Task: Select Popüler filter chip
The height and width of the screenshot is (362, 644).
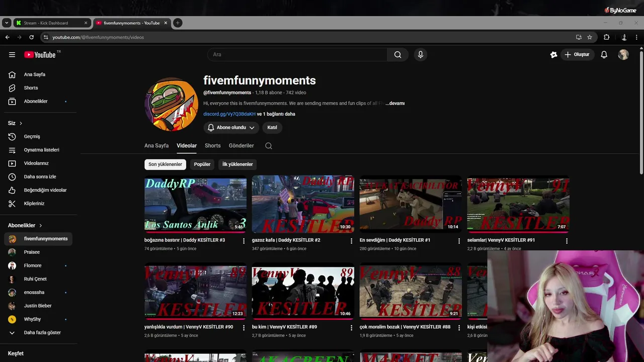Action: coord(202,164)
